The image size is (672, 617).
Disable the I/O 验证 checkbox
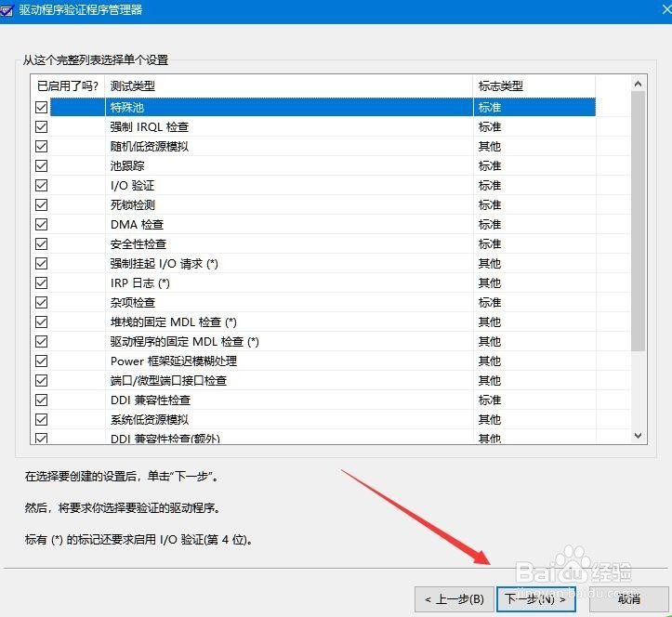pyautogui.click(x=41, y=185)
